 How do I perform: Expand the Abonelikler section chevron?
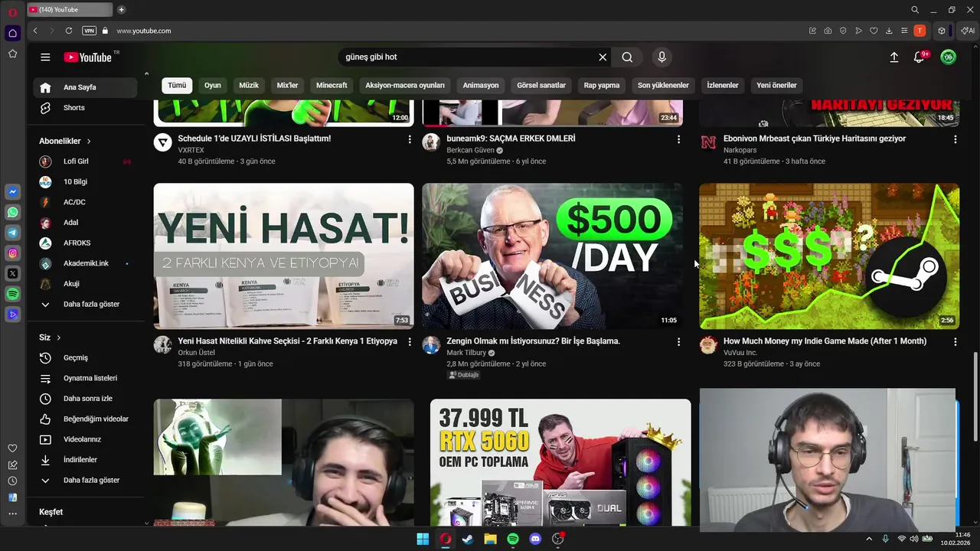click(89, 142)
